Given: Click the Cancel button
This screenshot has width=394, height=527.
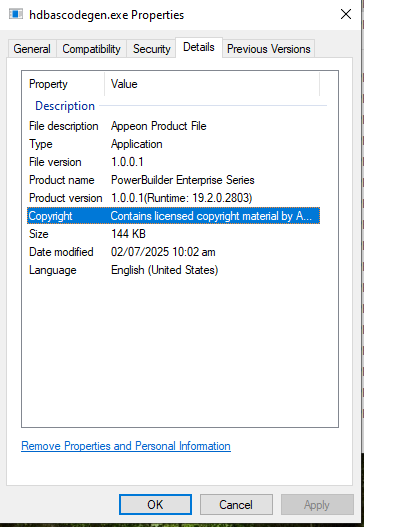Looking at the screenshot, I should pos(236,504).
